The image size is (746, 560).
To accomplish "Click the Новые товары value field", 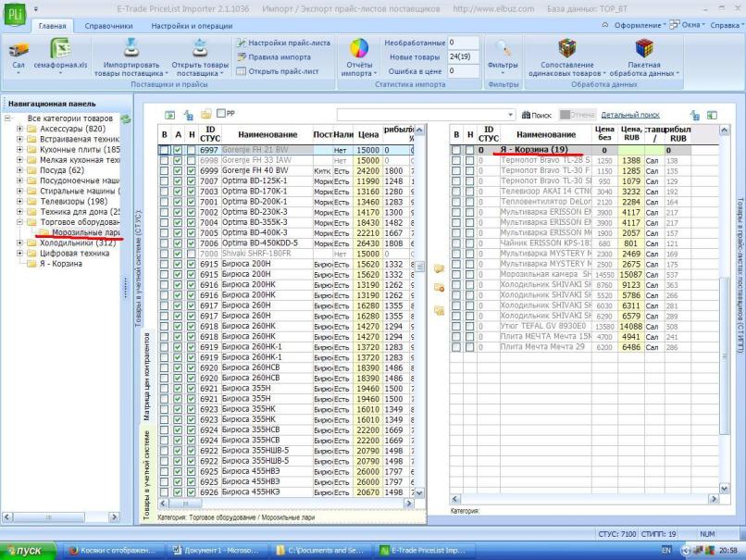I will point(464,56).
